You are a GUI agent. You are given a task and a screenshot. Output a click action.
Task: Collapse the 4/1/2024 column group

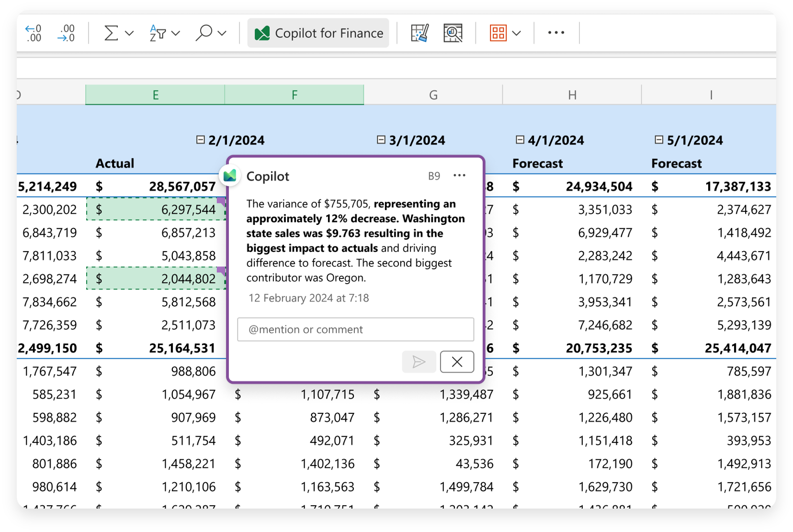pyautogui.click(x=520, y=140)
